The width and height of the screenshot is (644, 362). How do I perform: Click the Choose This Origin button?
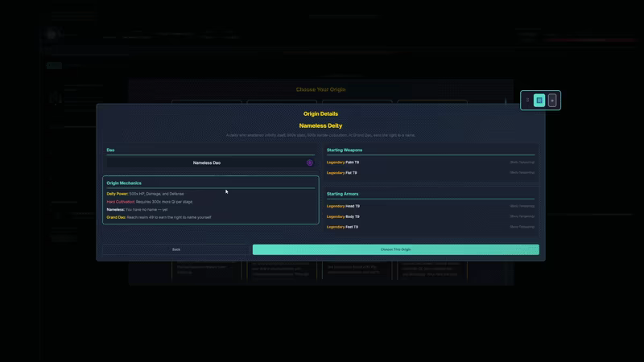(x=395, y=249)
